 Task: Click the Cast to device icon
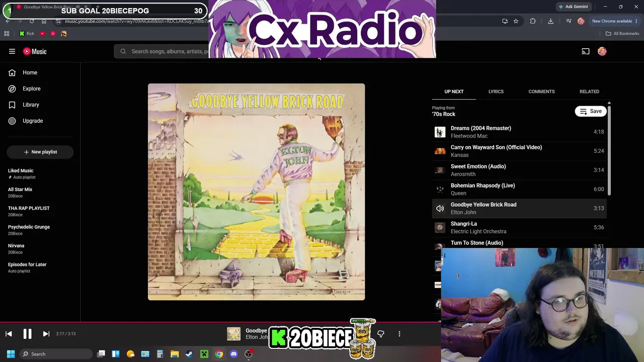586,51
